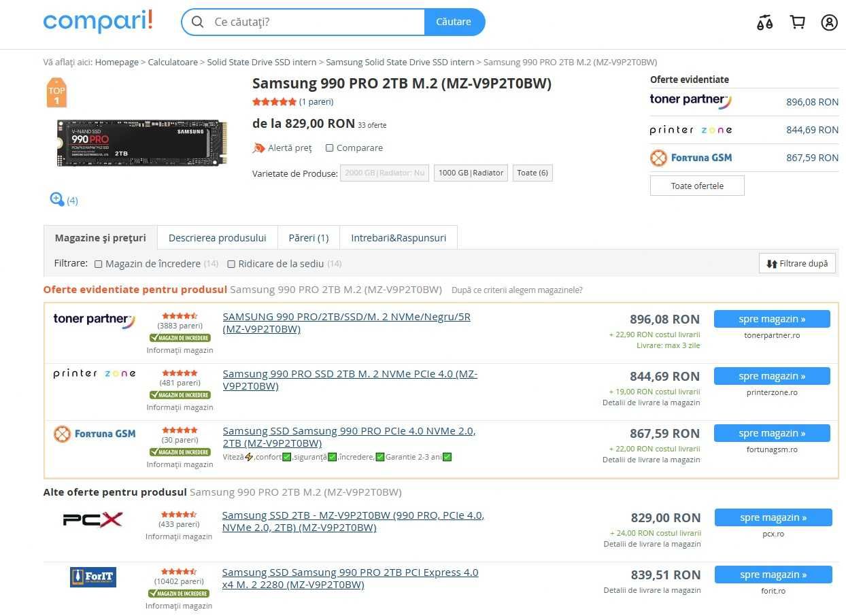Enable Magazin de încredere filter

coord(99,264)
